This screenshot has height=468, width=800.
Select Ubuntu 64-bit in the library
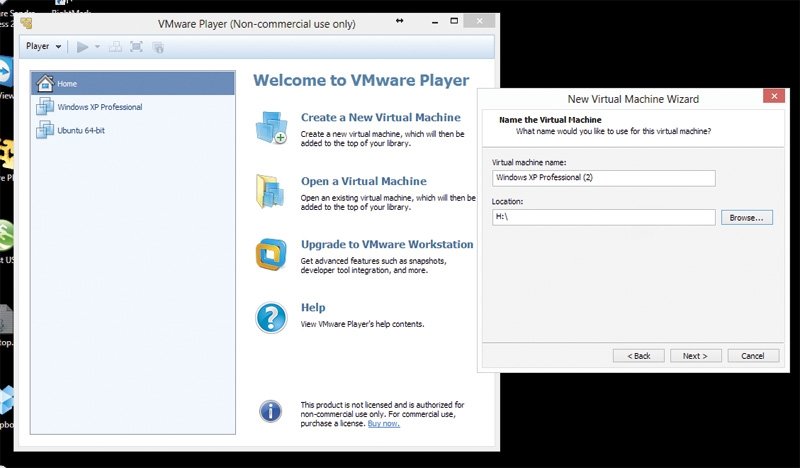click(x=133, y=130)
